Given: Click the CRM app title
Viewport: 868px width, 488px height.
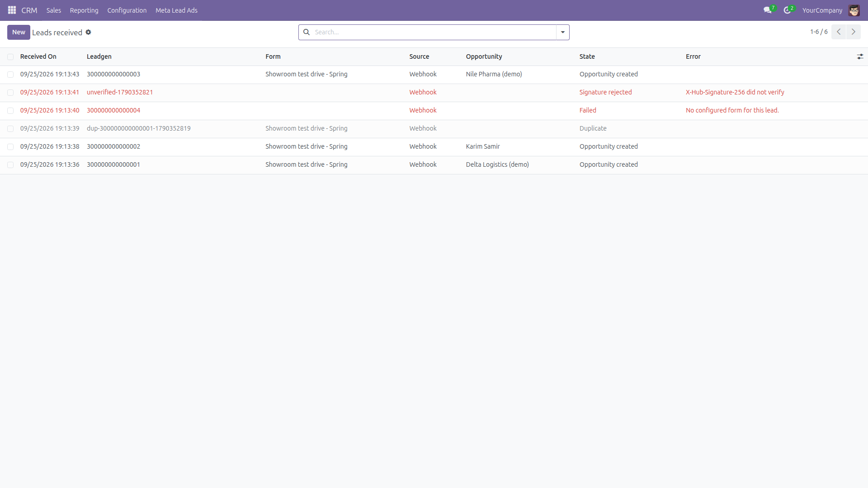Looking at the screenshot, I should tap(29, 10).
